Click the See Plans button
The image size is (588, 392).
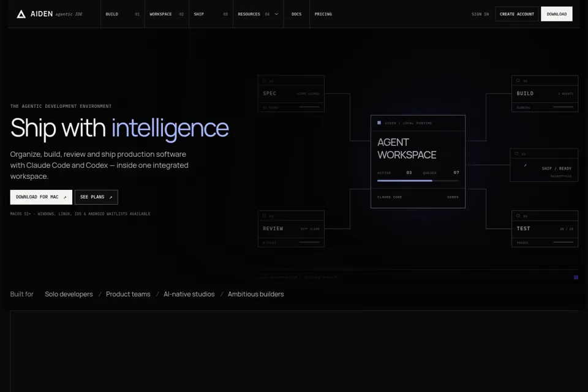(96, 197)
